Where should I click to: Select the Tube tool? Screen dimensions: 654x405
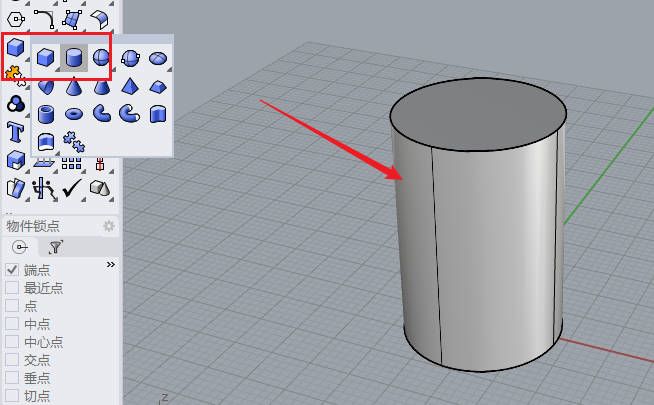[45, 114]
